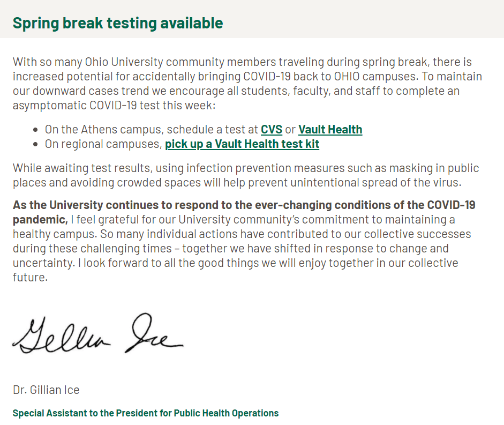Click 'pick up a Vault Health test kit'
Image resolution: width=504 pixels, height=425 pixels.
pos(242,144)
